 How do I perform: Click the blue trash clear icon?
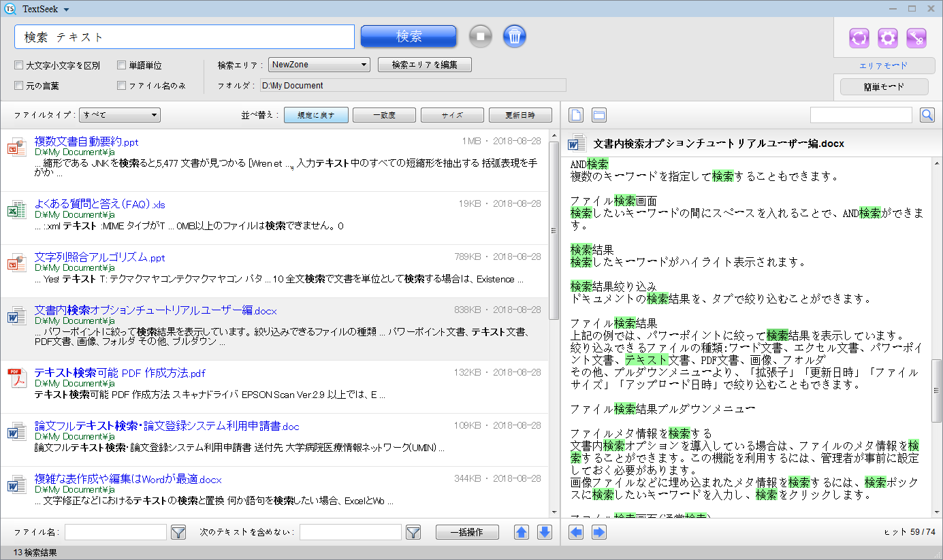515,36
